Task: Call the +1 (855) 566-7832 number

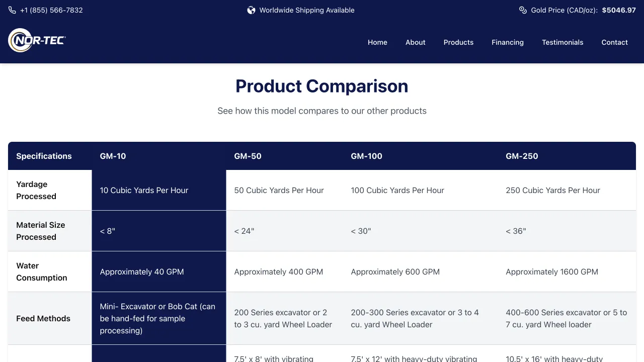Action: 51,10
